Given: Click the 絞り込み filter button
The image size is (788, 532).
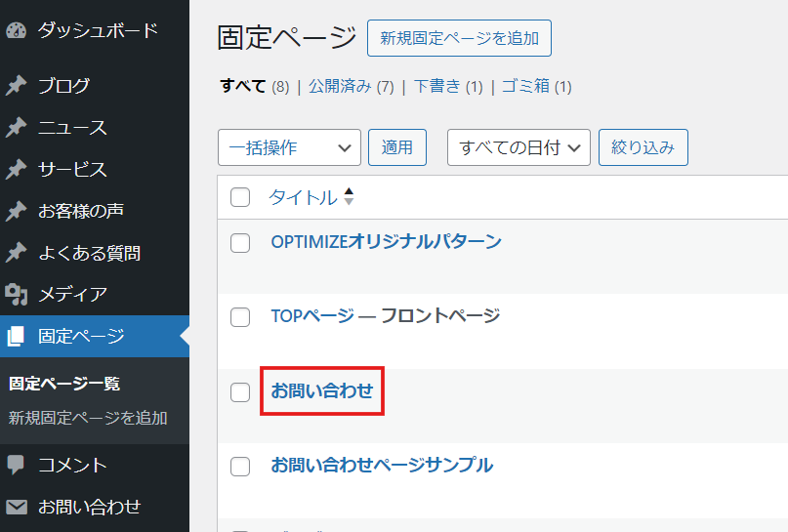Looking at the screenshot, I should [x=643, y=147].
